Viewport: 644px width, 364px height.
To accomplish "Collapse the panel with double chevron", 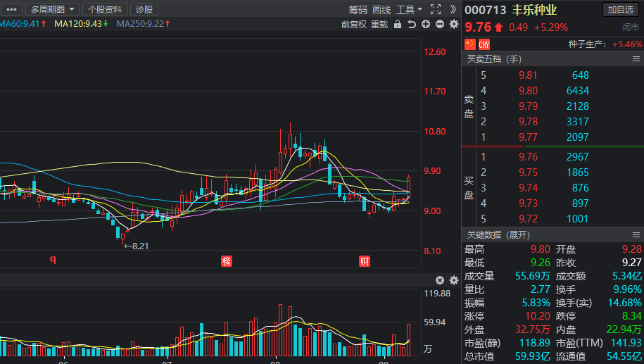I will 453,9.
